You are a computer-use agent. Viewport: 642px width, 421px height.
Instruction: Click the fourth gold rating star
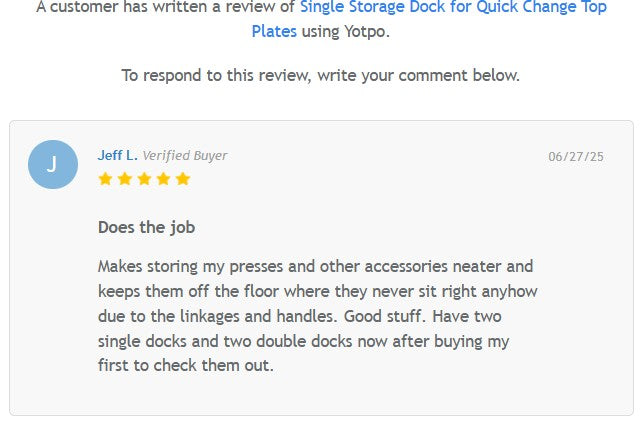point(163,179)
